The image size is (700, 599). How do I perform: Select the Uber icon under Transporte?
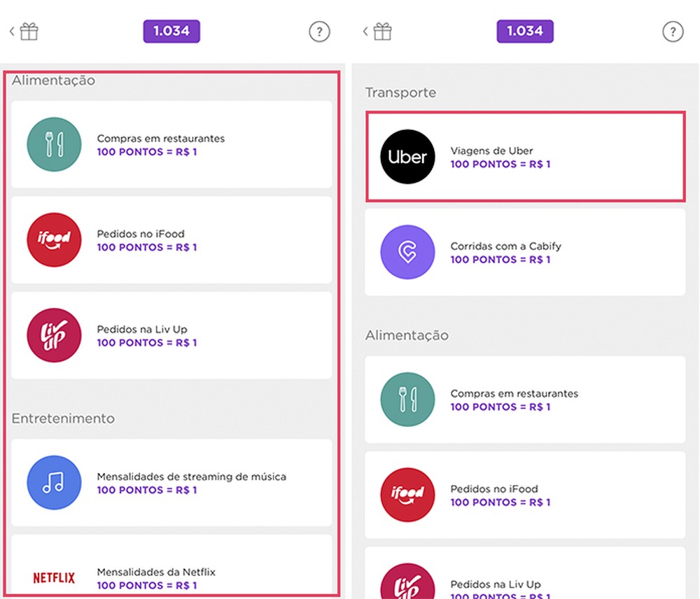tap(407, 157)
